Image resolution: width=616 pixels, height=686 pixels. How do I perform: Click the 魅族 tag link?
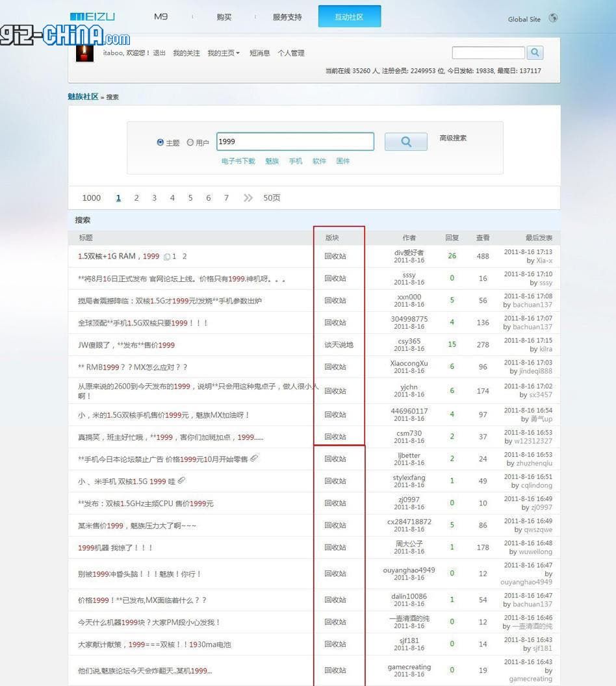pyautogui.click(x=272, y=161)
